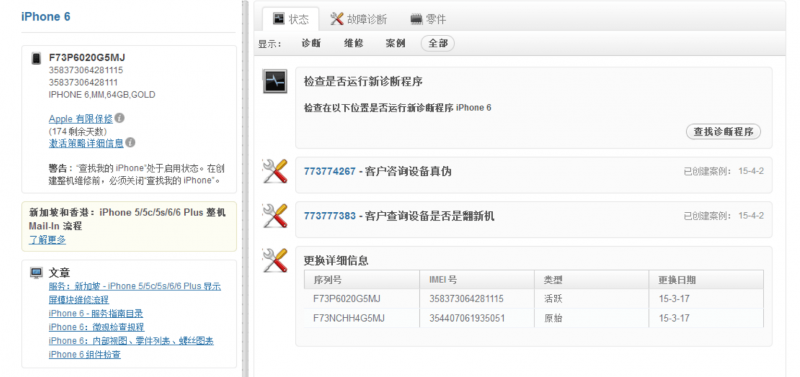Click the (174 剩余天数) text
The height and width of the screenshot is (377, 800).
78,131
